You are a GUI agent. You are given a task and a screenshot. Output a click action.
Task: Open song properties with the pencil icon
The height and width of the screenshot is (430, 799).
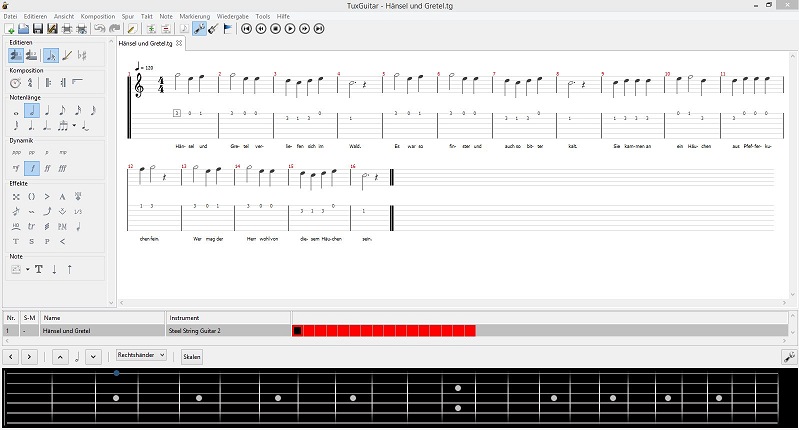click(132, 29)
